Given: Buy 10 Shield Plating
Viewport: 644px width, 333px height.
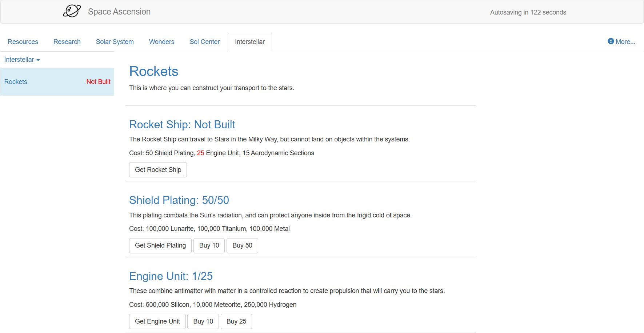Looking at the screenshot, I should [x=209, y=245].
